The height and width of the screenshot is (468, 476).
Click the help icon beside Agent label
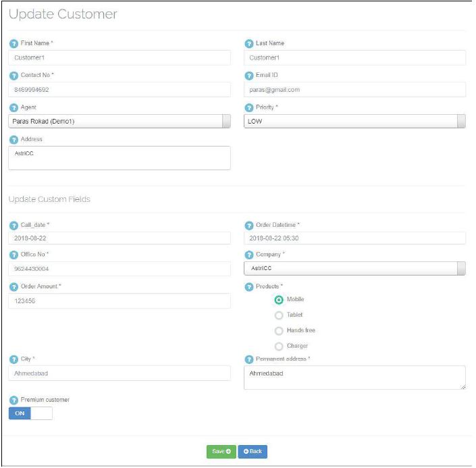[x=14, y=107]
